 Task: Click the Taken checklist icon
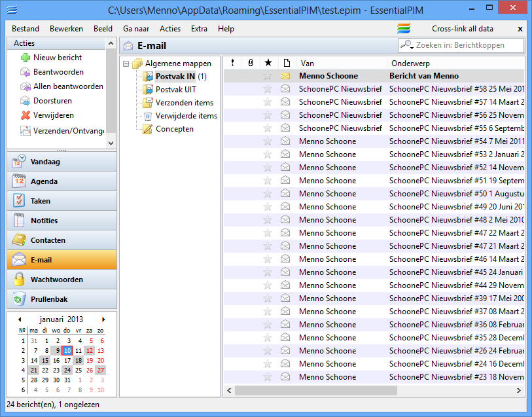(19, 201)
